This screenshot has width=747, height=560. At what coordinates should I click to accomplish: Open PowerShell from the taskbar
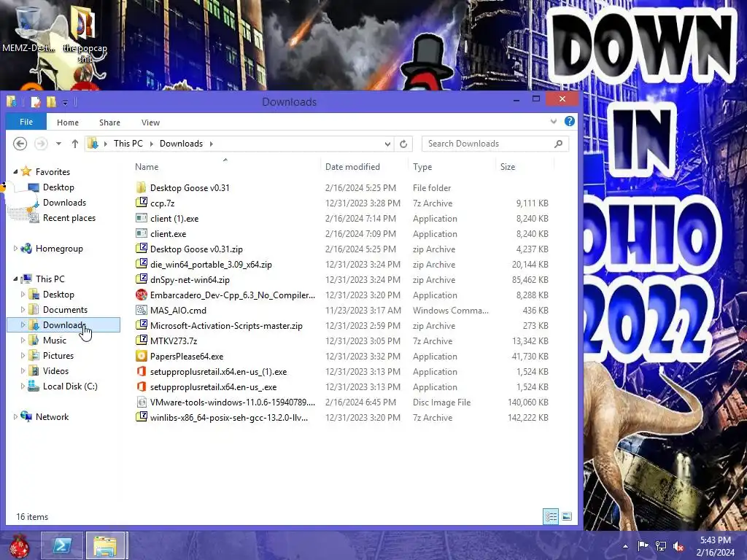pos(62,545)
